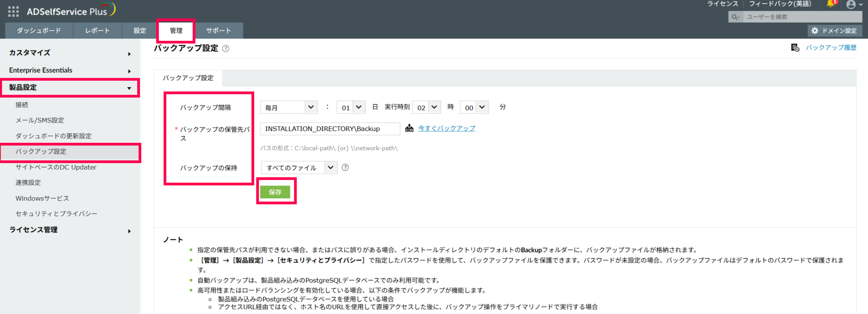Open the 実行時刻 hour 02 dropdown

426,107
